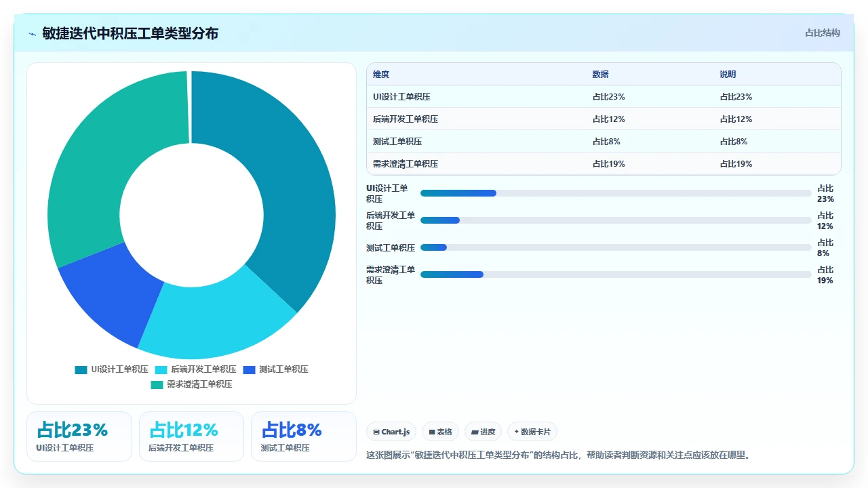The image size is (868, 488).
Task: Click the 表格 tag button
Action: tap(440, 432)
